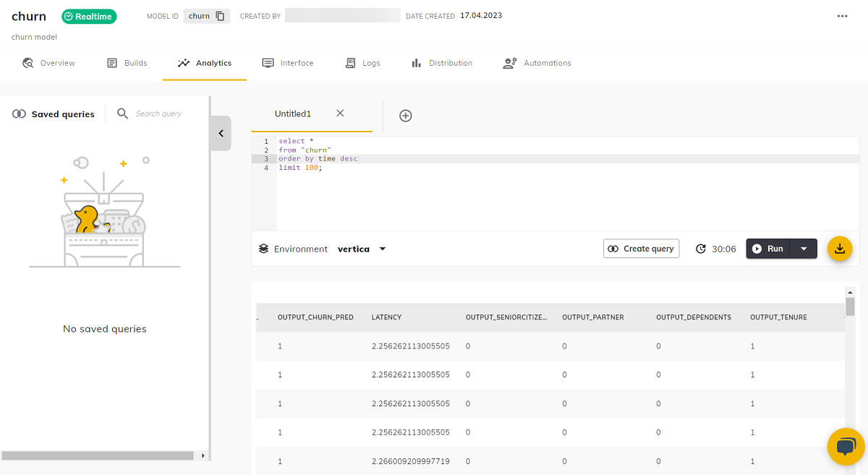Click the Create query button
This screenshot has width=868, height=475.
coord(641,249)
